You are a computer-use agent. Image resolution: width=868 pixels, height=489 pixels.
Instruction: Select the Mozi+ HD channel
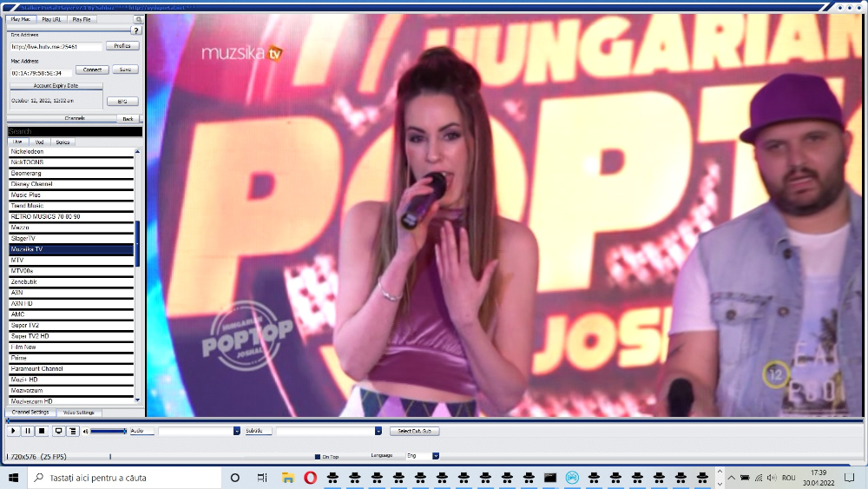point(71,380)
